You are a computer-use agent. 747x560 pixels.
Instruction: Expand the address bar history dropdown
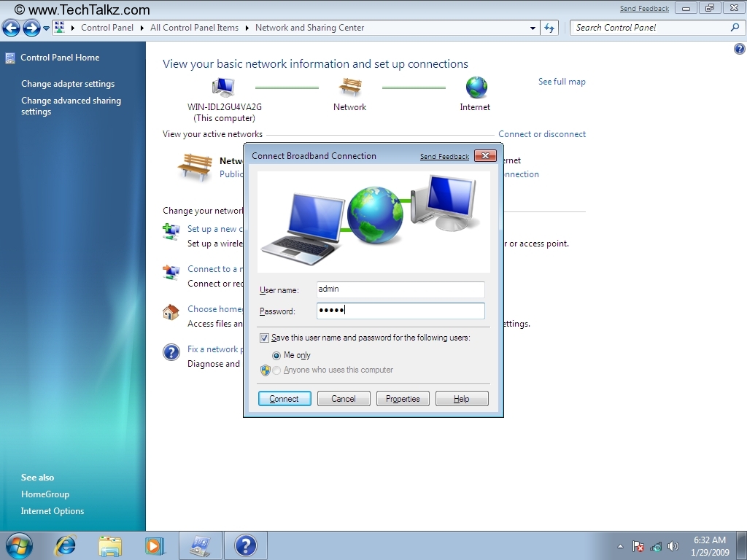(x=533, y=28)
